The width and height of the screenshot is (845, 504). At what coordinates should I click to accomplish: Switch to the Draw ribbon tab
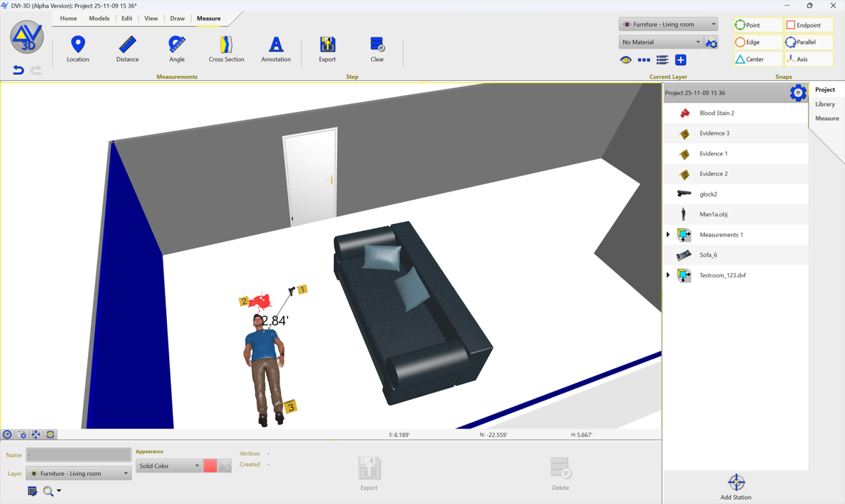[x=177, y=18]
